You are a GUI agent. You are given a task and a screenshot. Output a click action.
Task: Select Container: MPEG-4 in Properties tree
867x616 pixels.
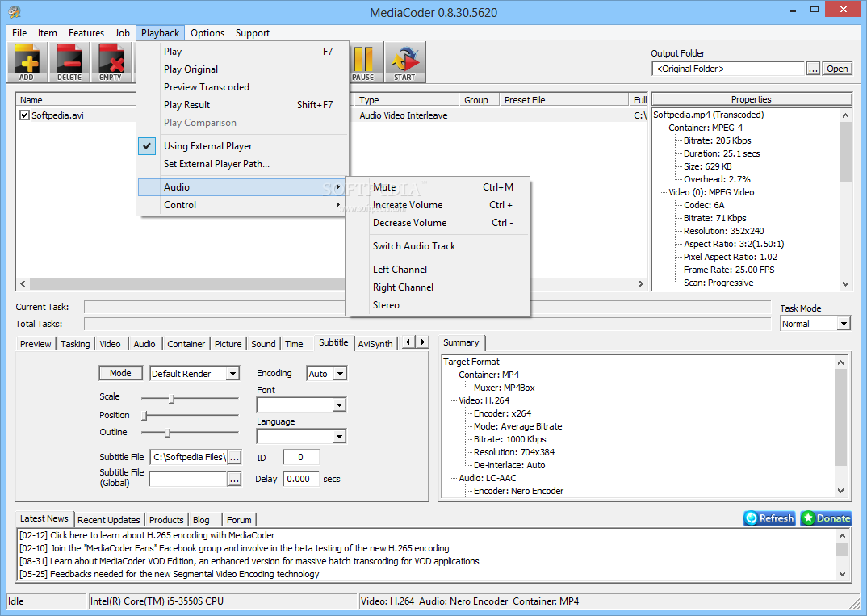click(x=706, y=128)
